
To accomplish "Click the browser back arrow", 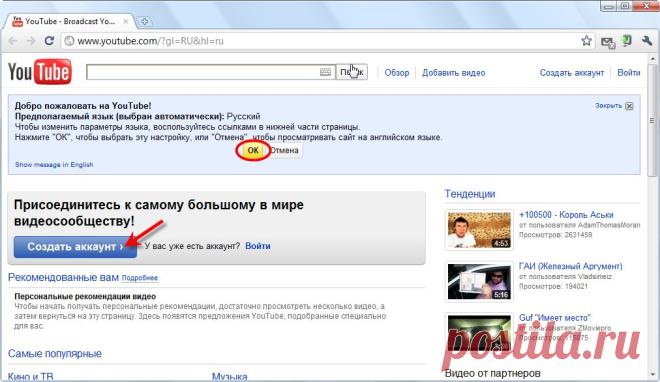I will pos(13,41).
